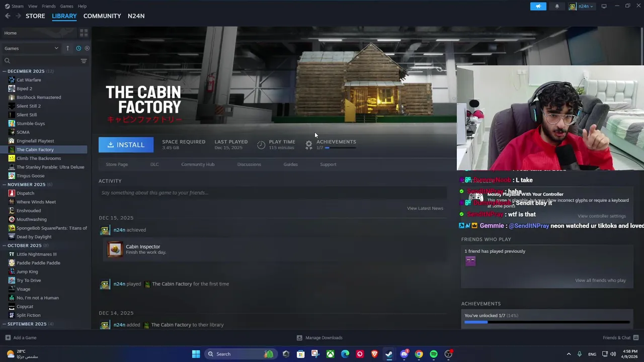Open the achievements gear icon in header
The width and height of the screenshot is (644, 362).
point(309,145)
